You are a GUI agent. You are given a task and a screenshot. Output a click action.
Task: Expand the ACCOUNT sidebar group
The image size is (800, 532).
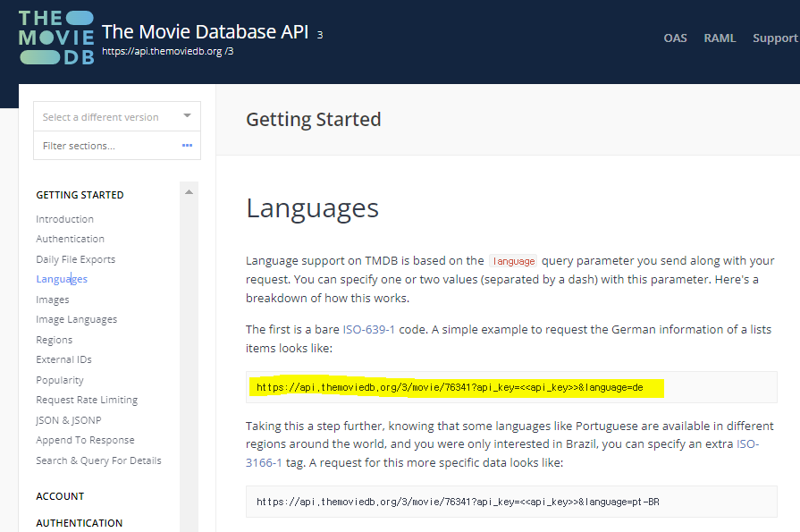point(60,496)
